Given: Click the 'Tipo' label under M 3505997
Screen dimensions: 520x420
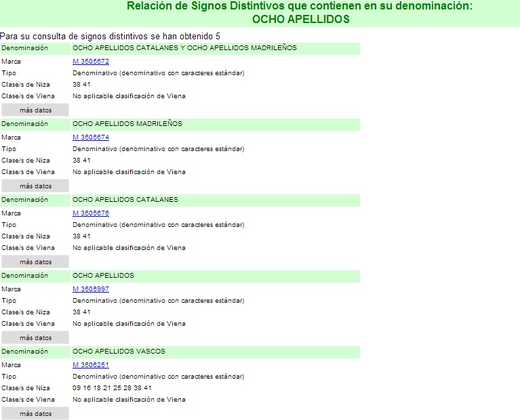Looking at the screenshot, I should [x=9, y=301].
